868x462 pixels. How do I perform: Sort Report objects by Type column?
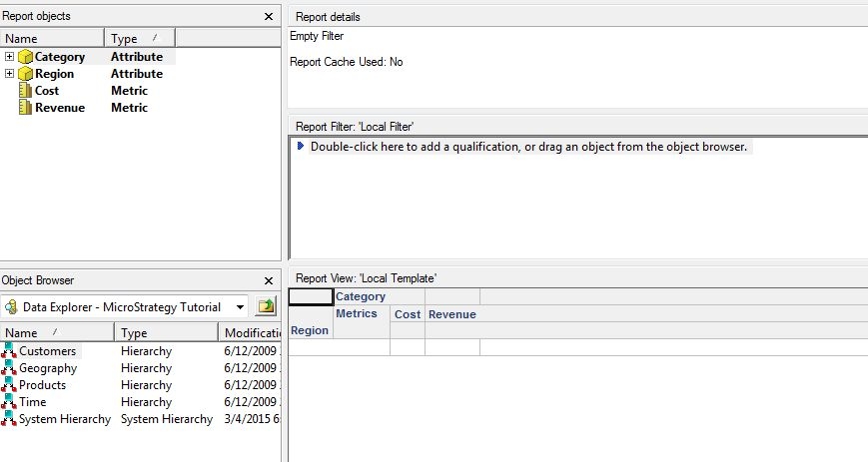point(140,38)
